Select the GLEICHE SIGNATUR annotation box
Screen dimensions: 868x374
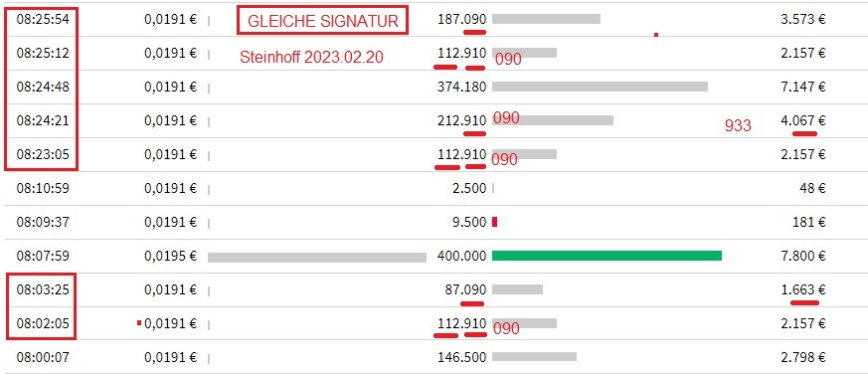coord(323,21)
